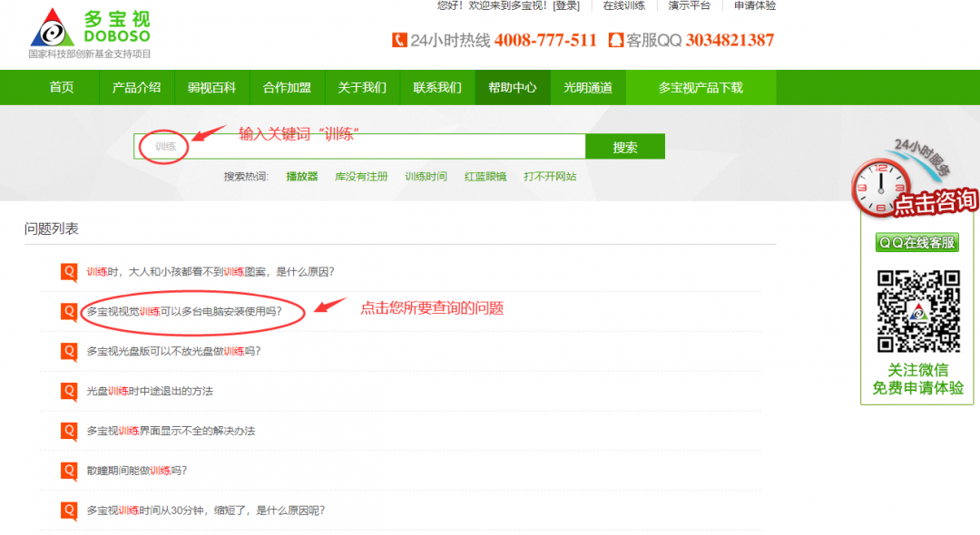Open the 产品介绍 menu
Image resolution: width=980 pixels, height=535 pixels.
136,87
